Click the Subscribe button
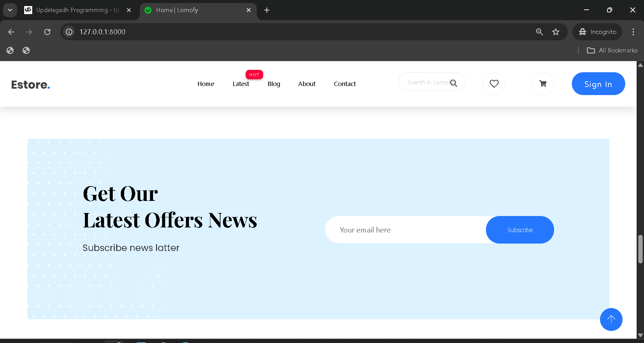644x343 pixels. (x=519, y=229)
